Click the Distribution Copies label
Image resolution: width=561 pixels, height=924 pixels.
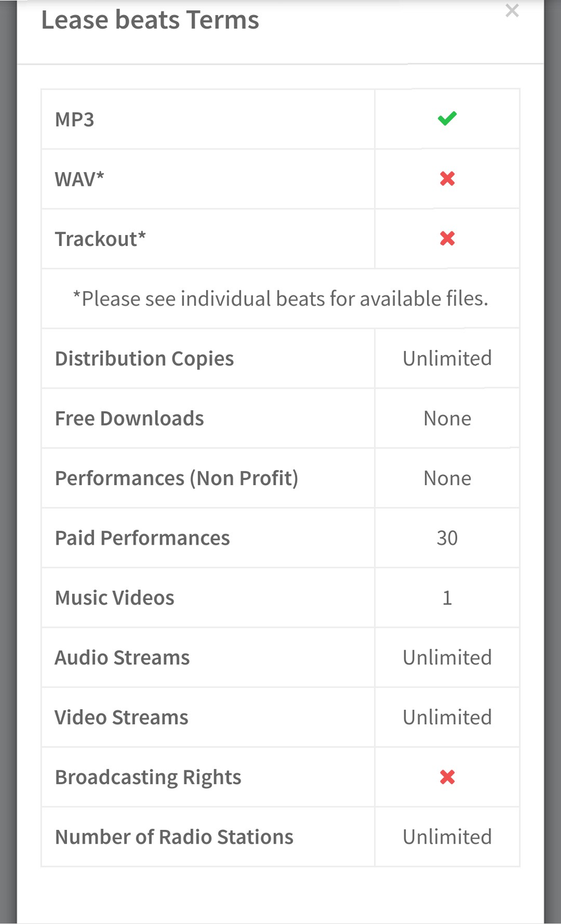pos(144,359)
